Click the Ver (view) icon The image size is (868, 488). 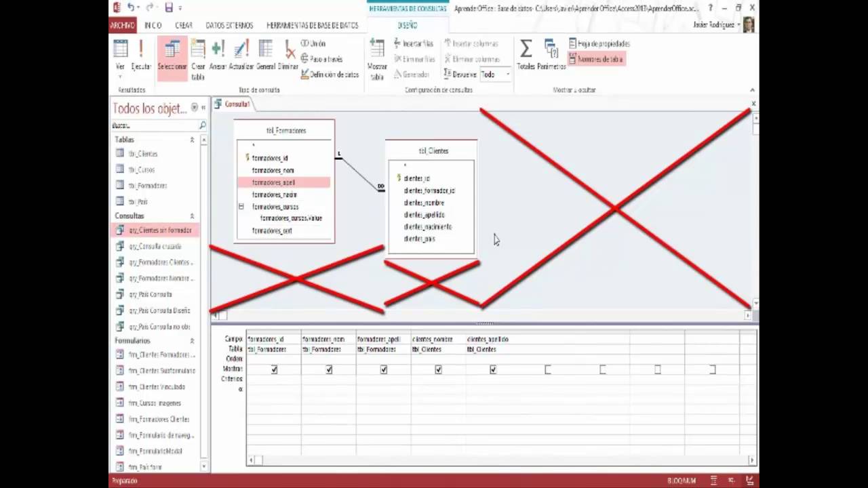tap(120, 49)
